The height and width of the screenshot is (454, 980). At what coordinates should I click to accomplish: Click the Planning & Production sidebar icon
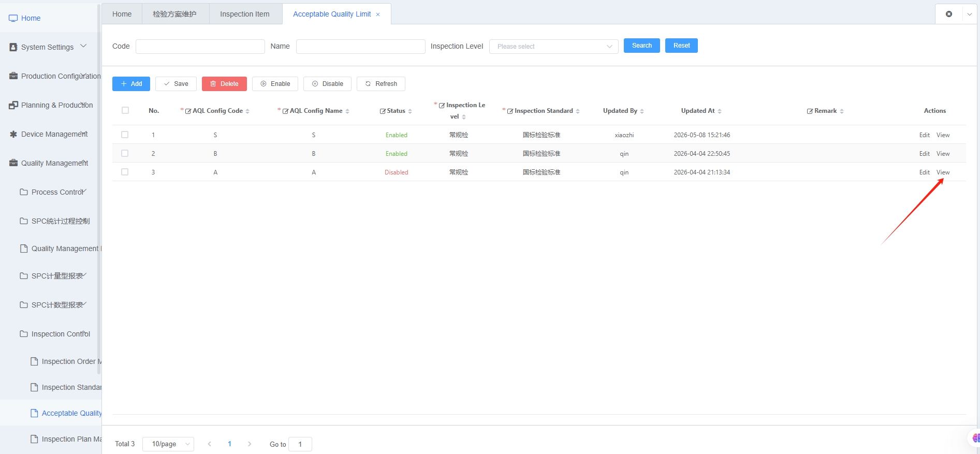point(13,105)
